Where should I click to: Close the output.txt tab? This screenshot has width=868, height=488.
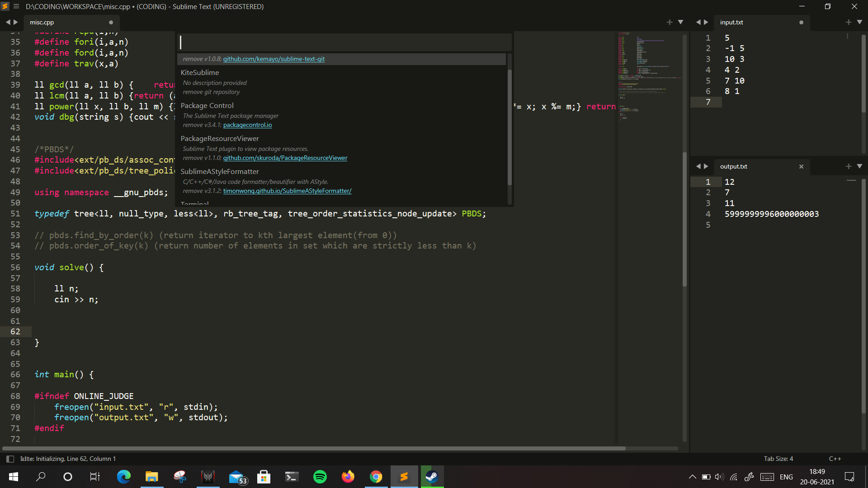click(x=801, y=166)
